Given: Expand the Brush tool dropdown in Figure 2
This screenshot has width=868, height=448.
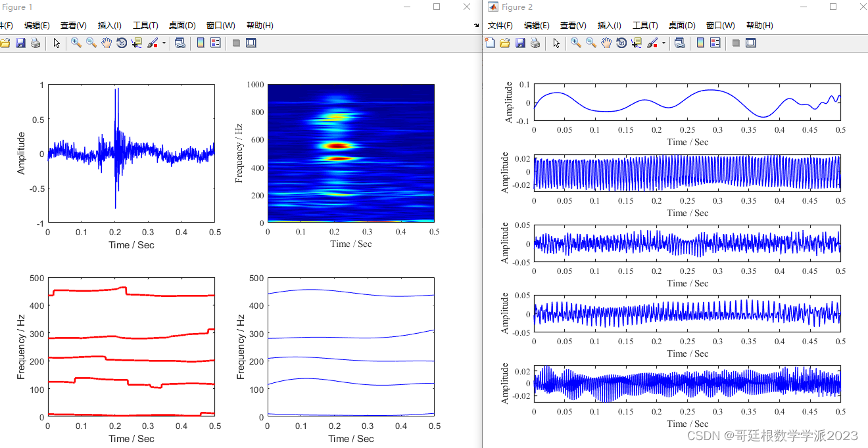Looking at the screenshot, I should coord(663,43).
